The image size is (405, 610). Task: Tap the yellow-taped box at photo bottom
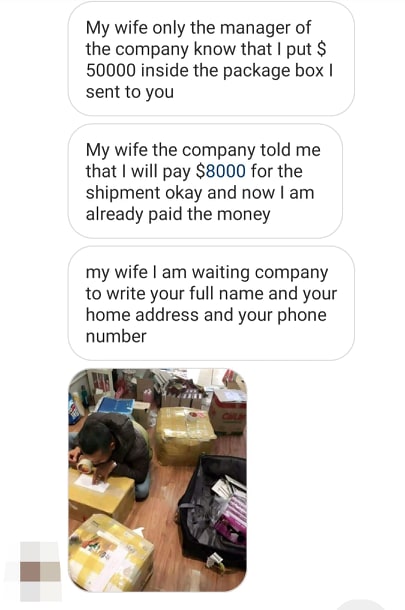[111, 552]
